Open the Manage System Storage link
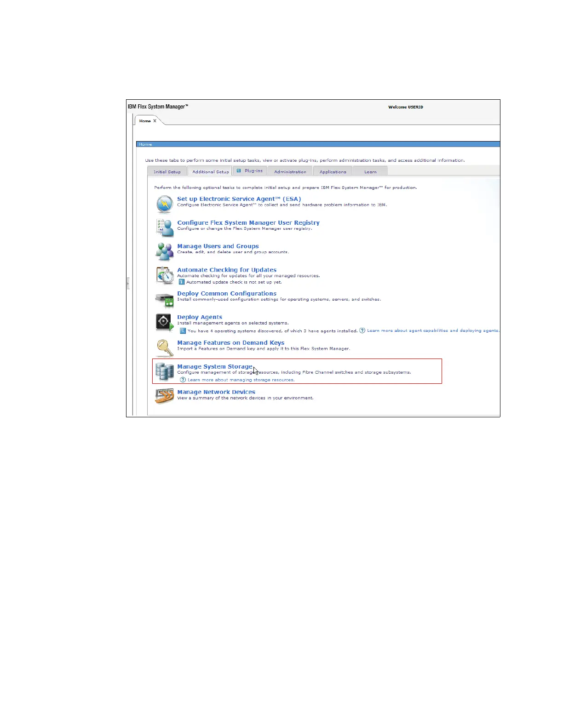The height and width of the screenshot is (728, 563). pyautogui.click(x=215, y=367)
